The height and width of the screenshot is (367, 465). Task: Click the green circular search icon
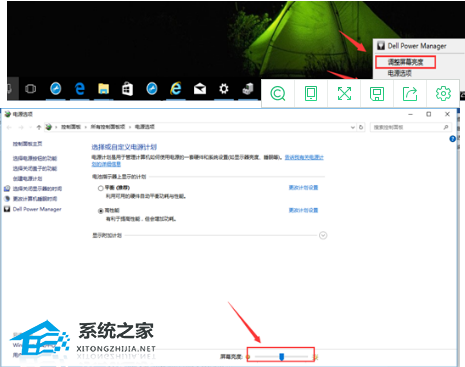(278, 94)
